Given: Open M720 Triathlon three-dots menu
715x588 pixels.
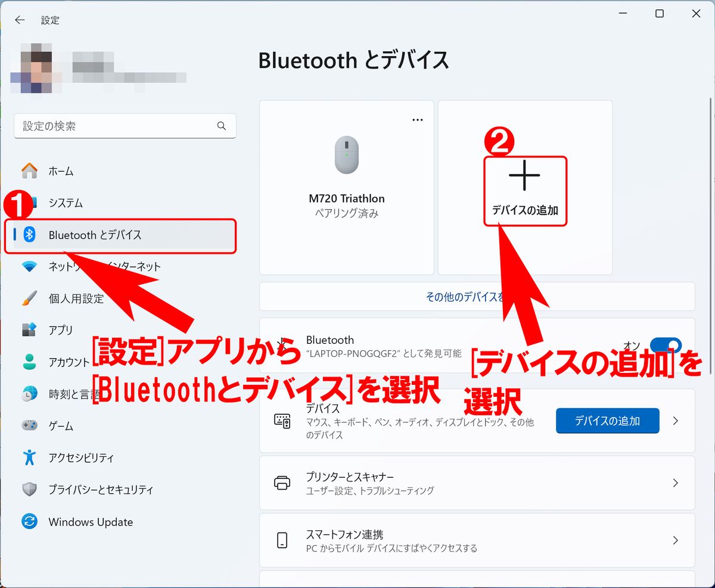Looking at the screenshot, I should (418, 120).
